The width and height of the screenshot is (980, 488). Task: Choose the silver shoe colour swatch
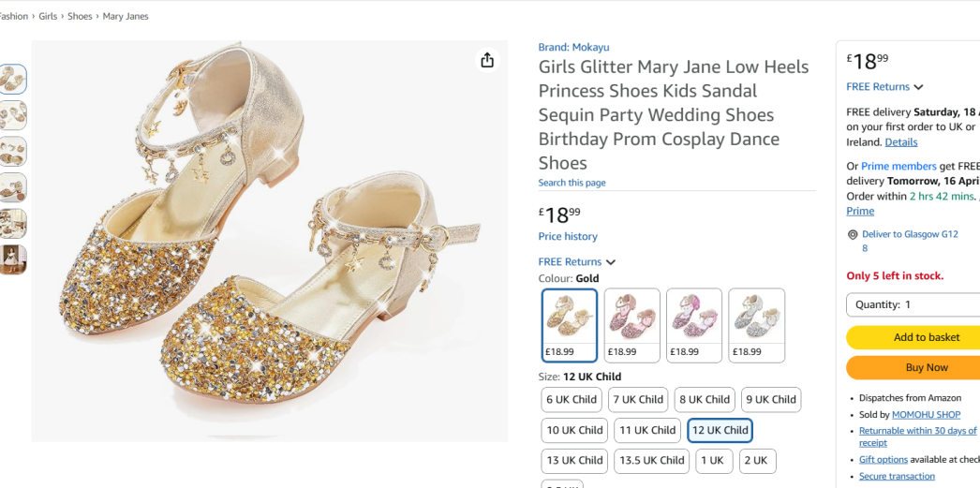[756, 324]
